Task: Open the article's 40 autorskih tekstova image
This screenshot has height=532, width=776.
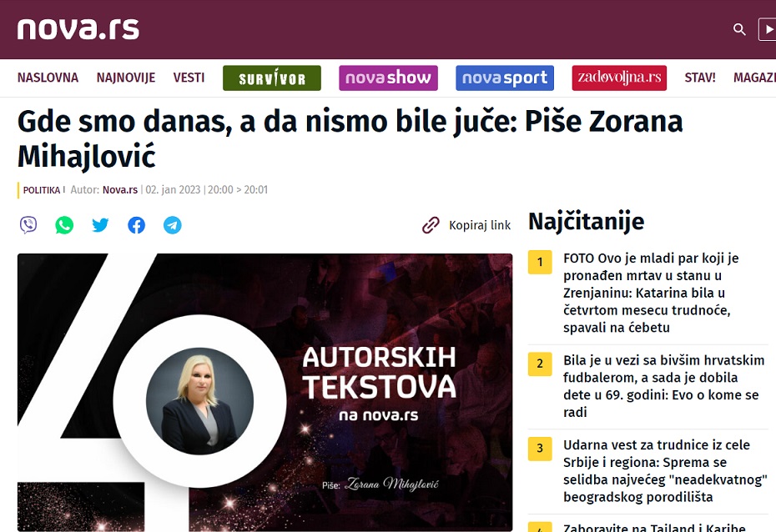Action: tap(265, 393)
